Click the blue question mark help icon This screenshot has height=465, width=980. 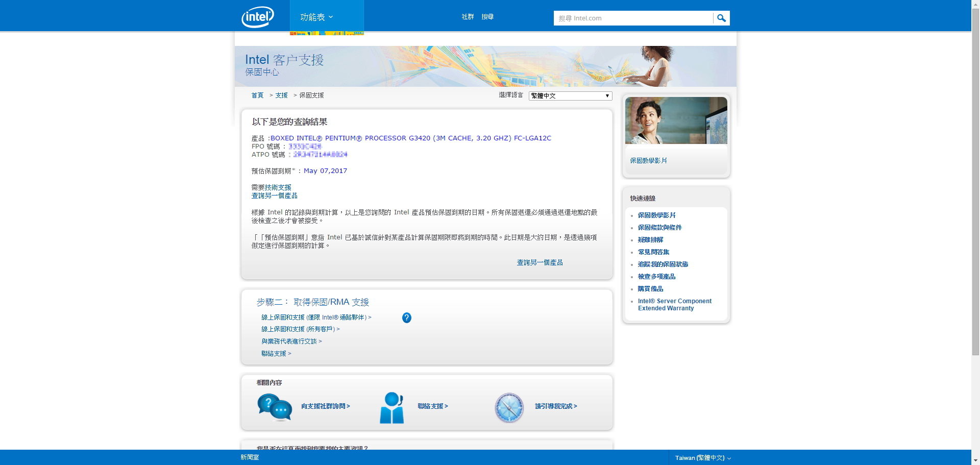pyautogui.click(x=407, y=317)
